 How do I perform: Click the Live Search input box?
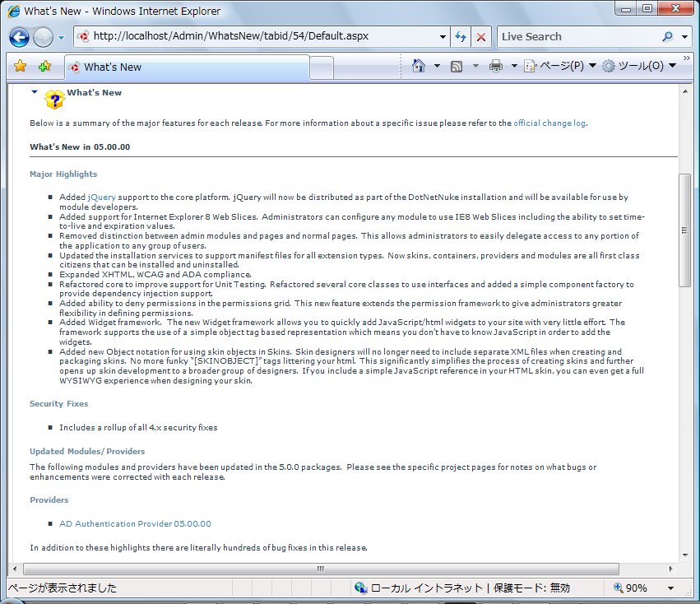click(x=578, y=37)
